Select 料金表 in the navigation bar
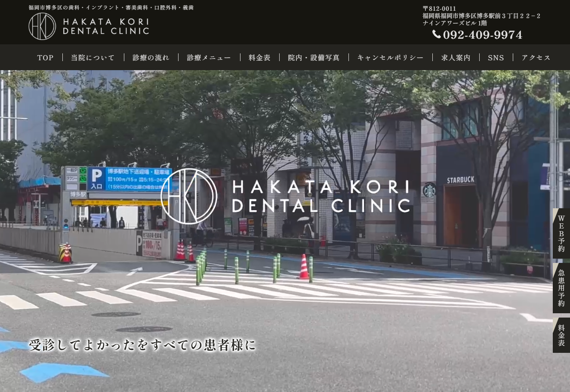This screenshot has width=570, height=392. [259, 58]
